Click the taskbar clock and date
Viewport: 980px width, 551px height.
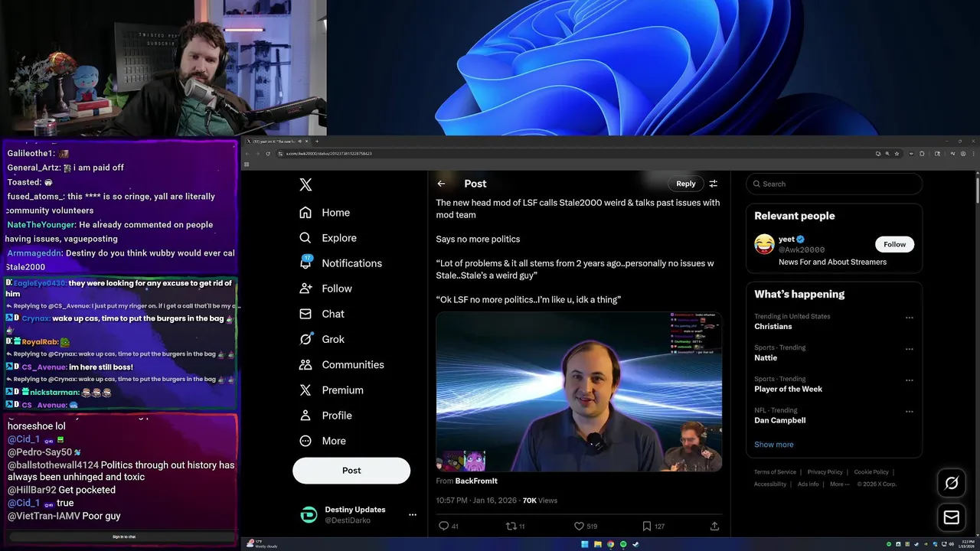[967, 544]
